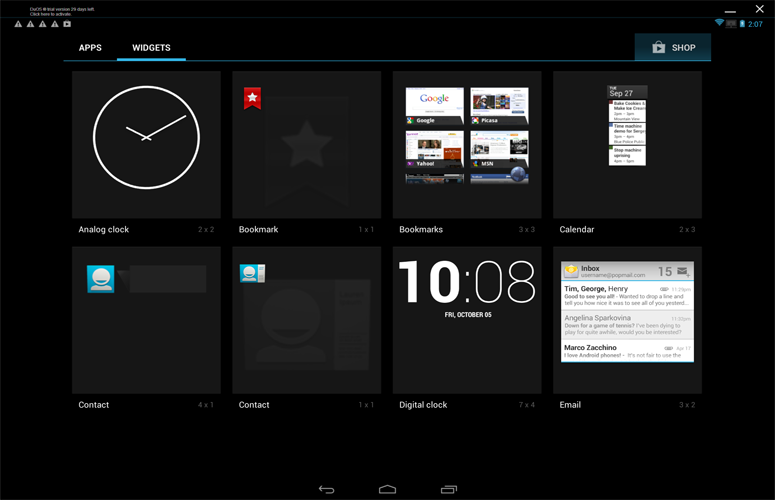Screen dimensions: 775x500
Task: Minimize the DuOS window
Action: pos(730,11)
